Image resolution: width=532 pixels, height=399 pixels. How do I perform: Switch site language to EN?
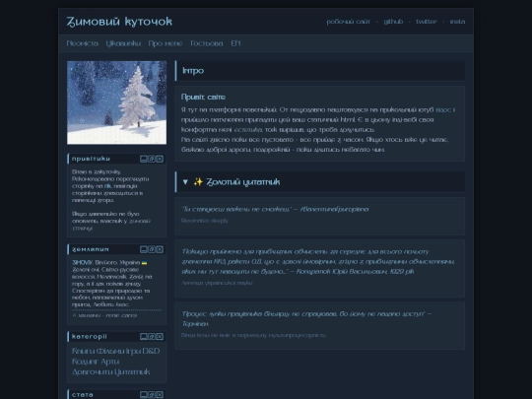(x=235, y=43)
